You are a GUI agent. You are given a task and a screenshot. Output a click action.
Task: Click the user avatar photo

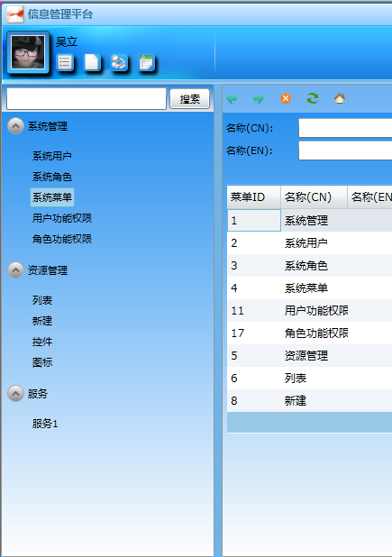tap(28, 52)
